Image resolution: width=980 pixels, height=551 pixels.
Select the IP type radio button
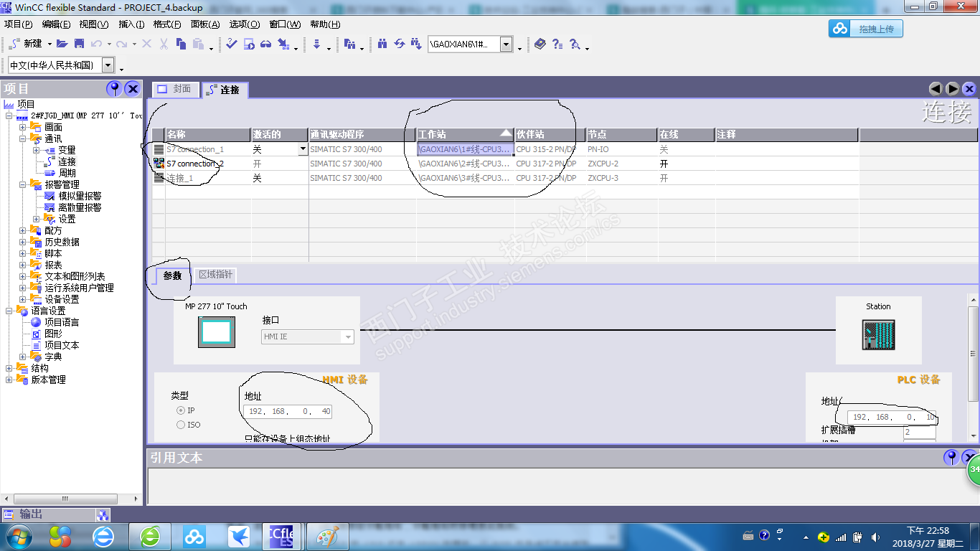[181, 410]
